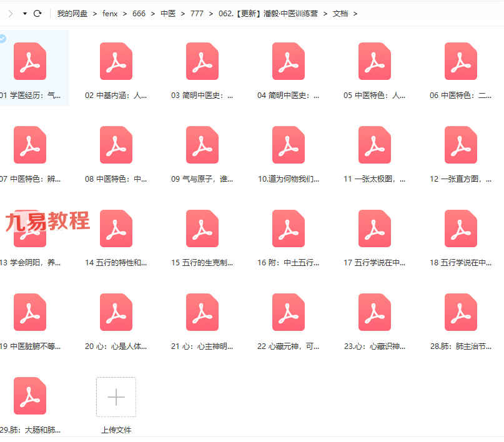
Task: Select file name 15 五行的生克制
Action: tap(202, 263)
